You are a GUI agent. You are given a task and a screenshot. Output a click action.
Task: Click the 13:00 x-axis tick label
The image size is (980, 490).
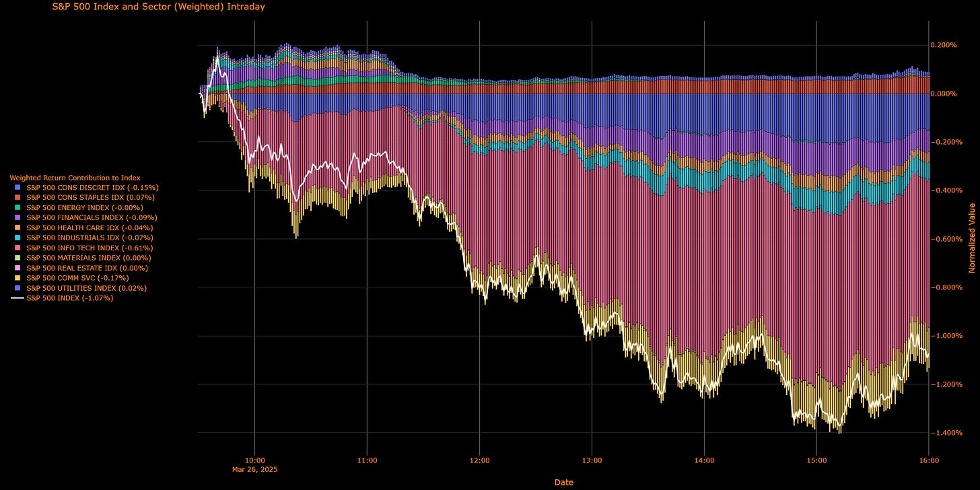pyautogui.click(x=592, y=461)
